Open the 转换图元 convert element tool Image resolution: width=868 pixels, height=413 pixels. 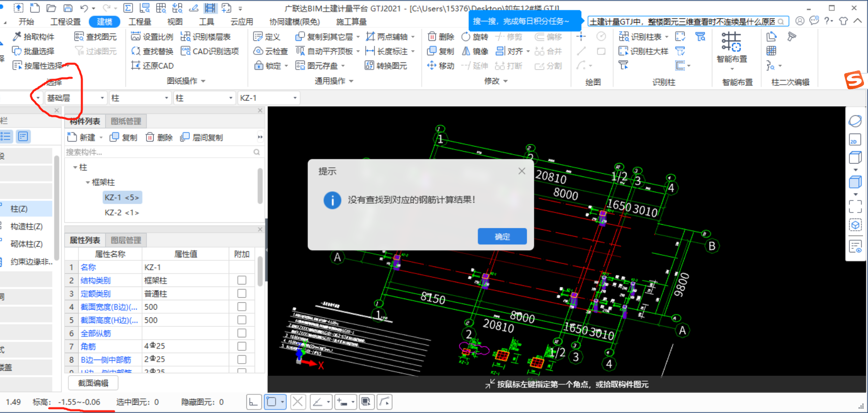[x=386, y=65]
